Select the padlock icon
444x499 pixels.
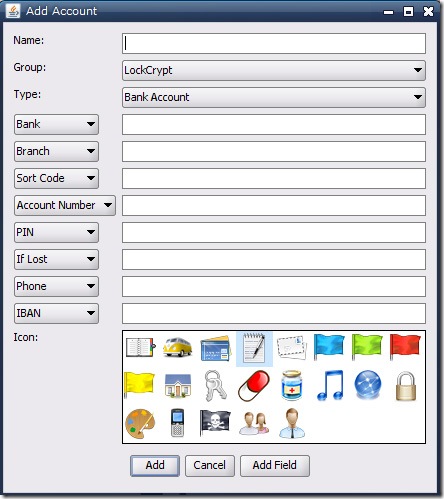pyautogui.click(x=406, y=386)
